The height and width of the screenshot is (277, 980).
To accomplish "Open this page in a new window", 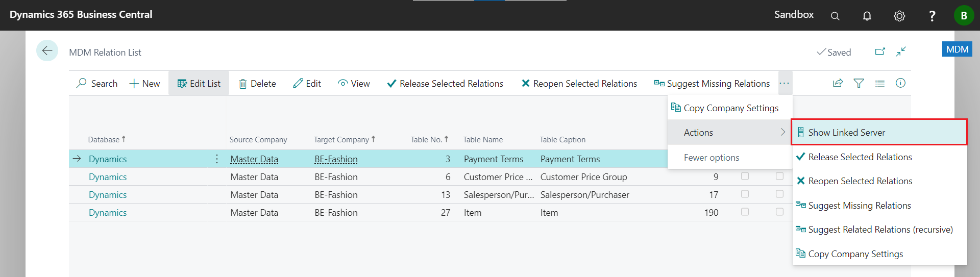I will pyautogui.click(x=880, y=52).
